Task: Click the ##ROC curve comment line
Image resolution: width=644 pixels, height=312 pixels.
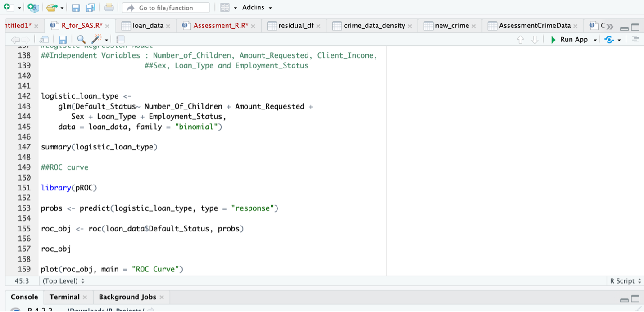Action: [64, 167]
